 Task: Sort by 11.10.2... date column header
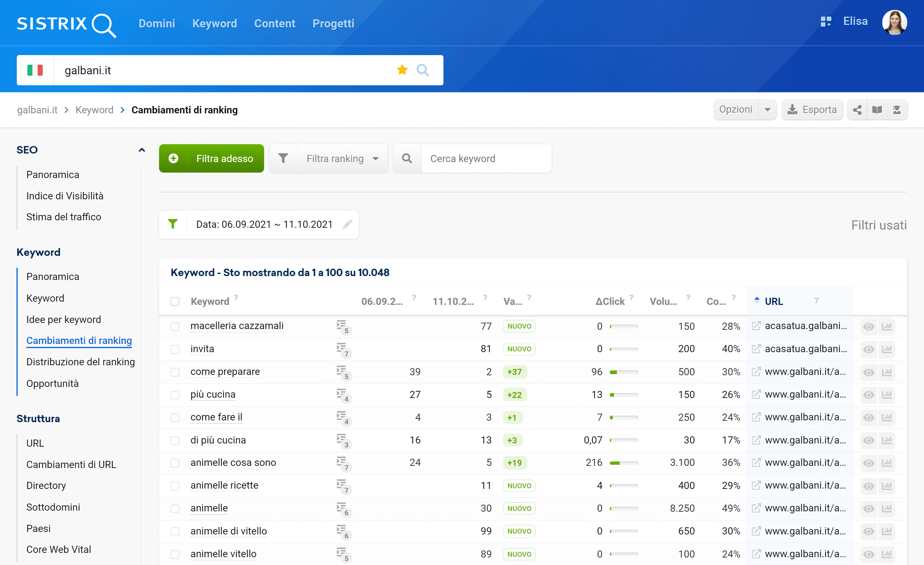click(453, 301)
